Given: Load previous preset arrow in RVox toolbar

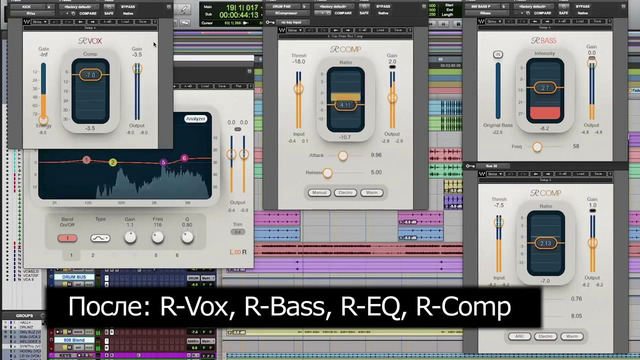Looking at the screenshot, I should pos(81,22).
